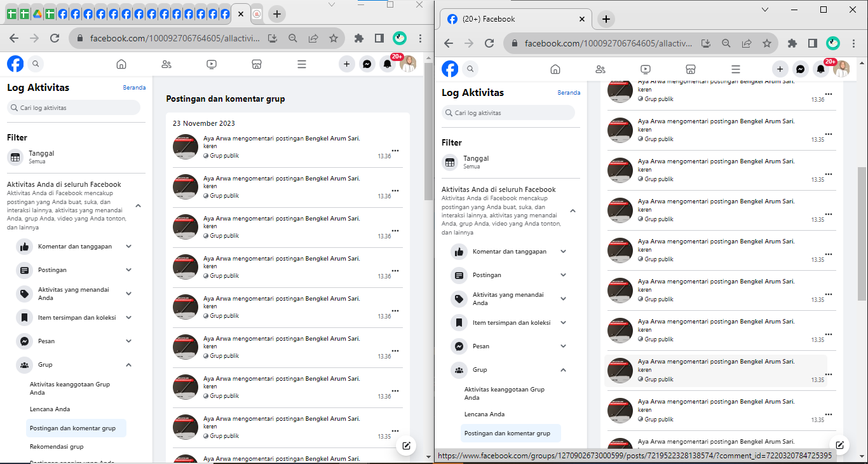Open Friends icon in left window
Viewport: 868px width, 464px height.
[x=166, y=64]
